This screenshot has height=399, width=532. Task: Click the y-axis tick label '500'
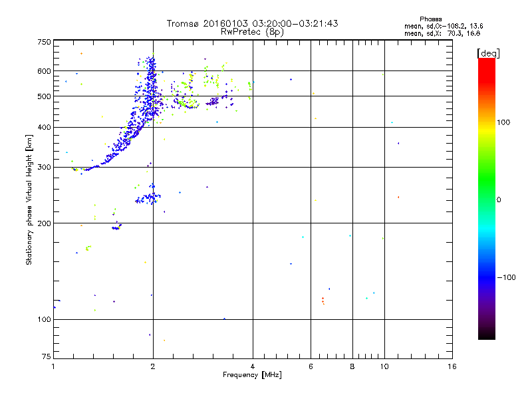[44, 96]
